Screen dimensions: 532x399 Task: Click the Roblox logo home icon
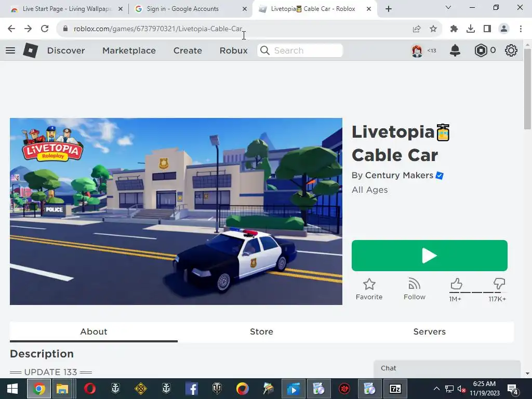pos(30,50)
